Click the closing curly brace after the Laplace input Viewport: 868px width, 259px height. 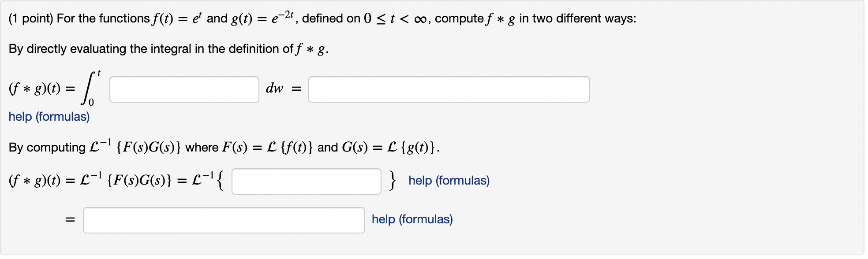(x=392, y=181)
